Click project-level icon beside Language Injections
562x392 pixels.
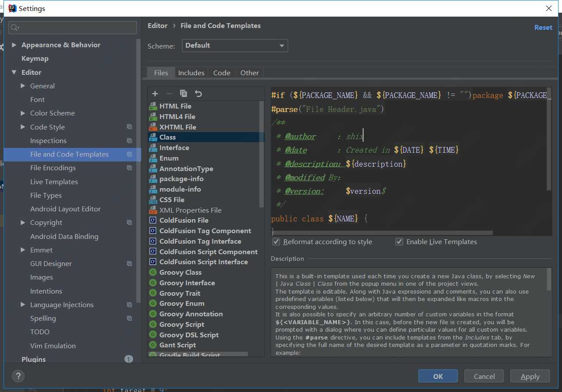point(129,304)
